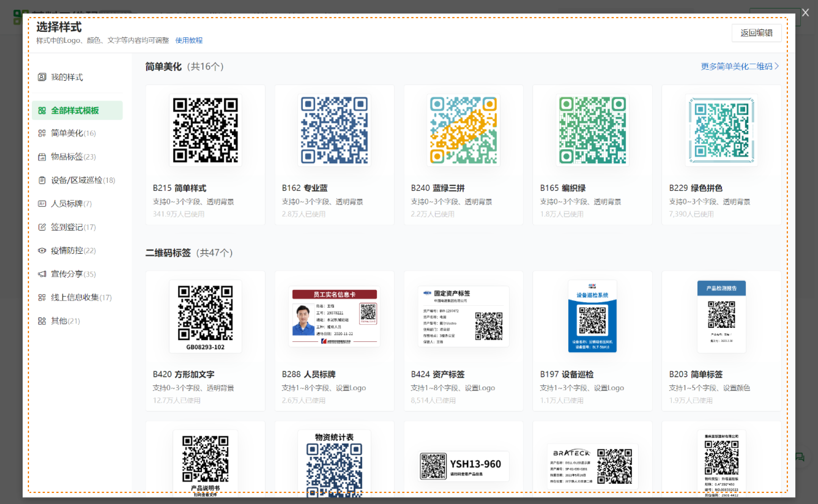The width and height of the screenshot is (818, 504).
Task: Click the 简单美化 sidebar icon
Action: (42, 133)
